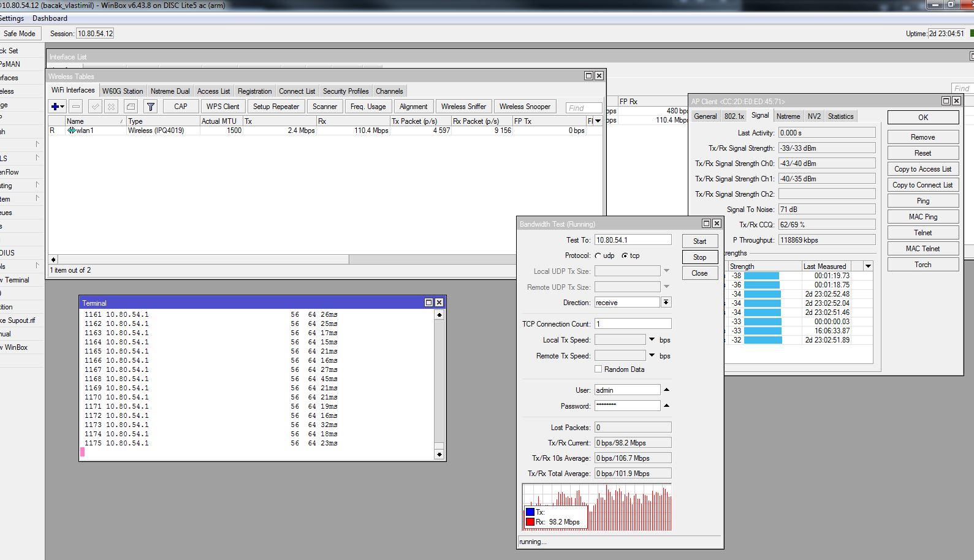Open the NV2 tab in AP Client window

tap(813, 116)
